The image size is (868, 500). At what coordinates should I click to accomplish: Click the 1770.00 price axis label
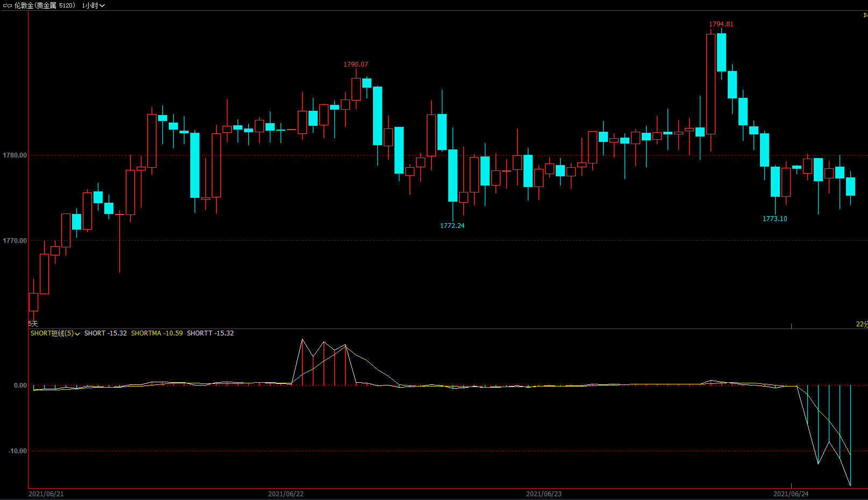15,241
